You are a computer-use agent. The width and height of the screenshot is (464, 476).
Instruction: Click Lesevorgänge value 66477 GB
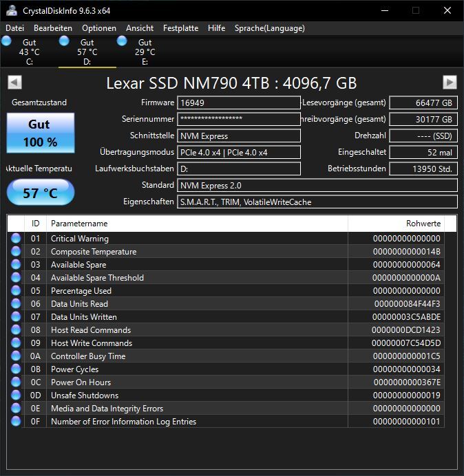[423, 102]
